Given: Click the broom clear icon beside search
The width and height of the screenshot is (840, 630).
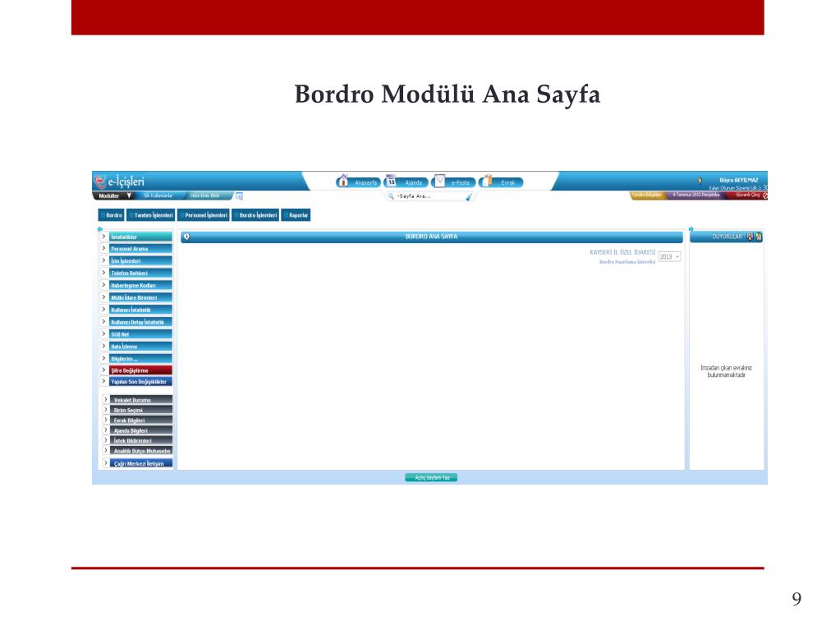Looking at the screenshot, I should [x=469, y=197].
